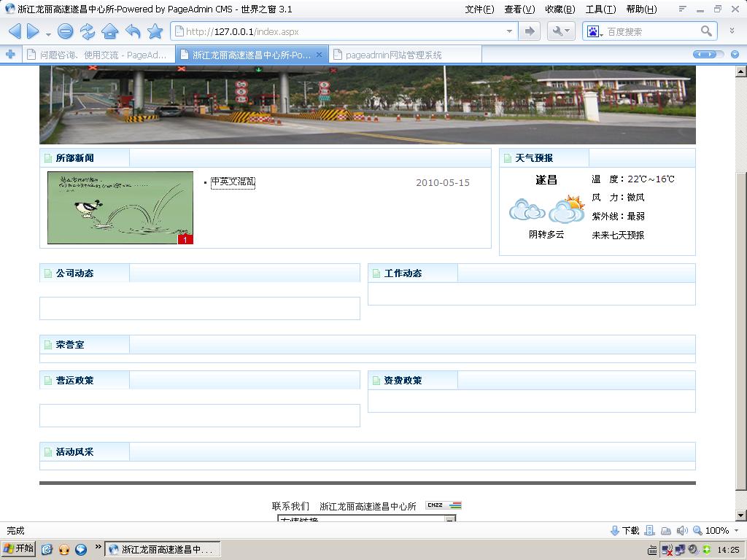
Task: Close the 浙江龙丽高速遂昌中心所 tab
Action: click(x=320, y=55)
